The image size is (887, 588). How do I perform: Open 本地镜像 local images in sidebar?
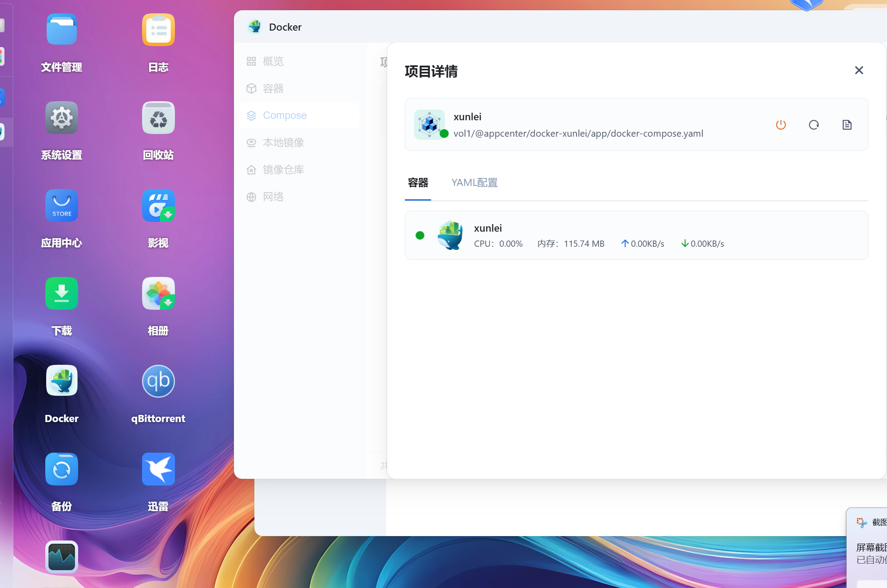(300, 142)
